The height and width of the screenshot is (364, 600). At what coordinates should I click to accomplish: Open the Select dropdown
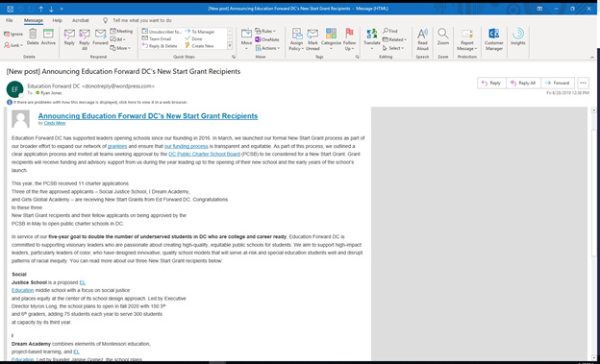(393, 48)
